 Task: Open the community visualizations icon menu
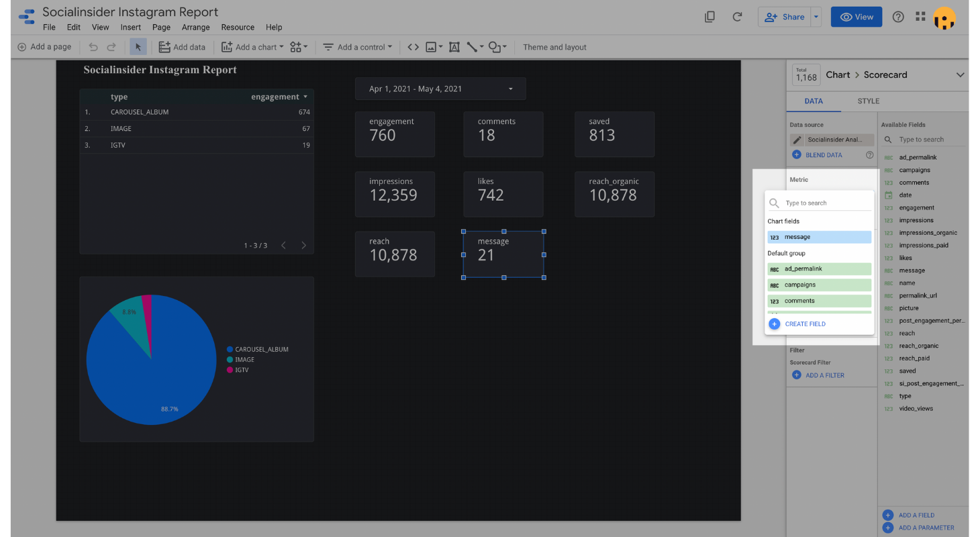pos(299,47)
